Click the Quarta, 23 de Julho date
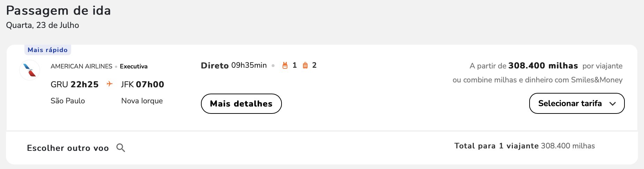Image resolution: width=644 pixels, height=169 pixels. click(x=43, y=25)
